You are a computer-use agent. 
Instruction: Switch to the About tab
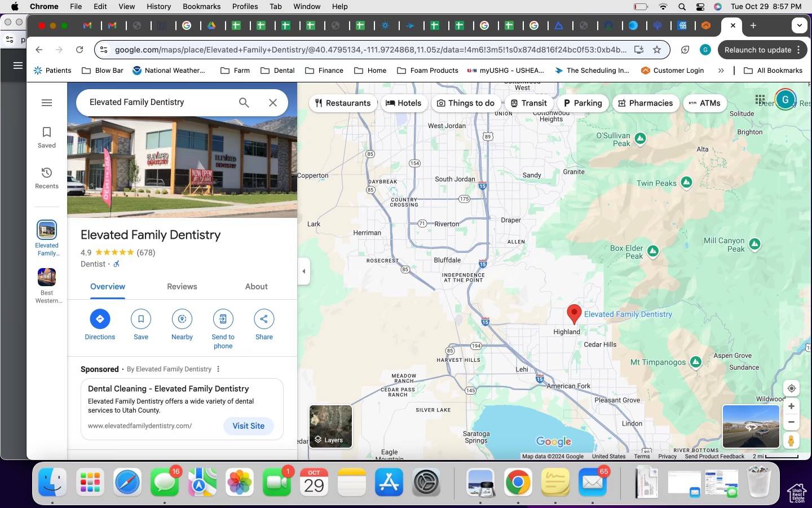(257, 287)
